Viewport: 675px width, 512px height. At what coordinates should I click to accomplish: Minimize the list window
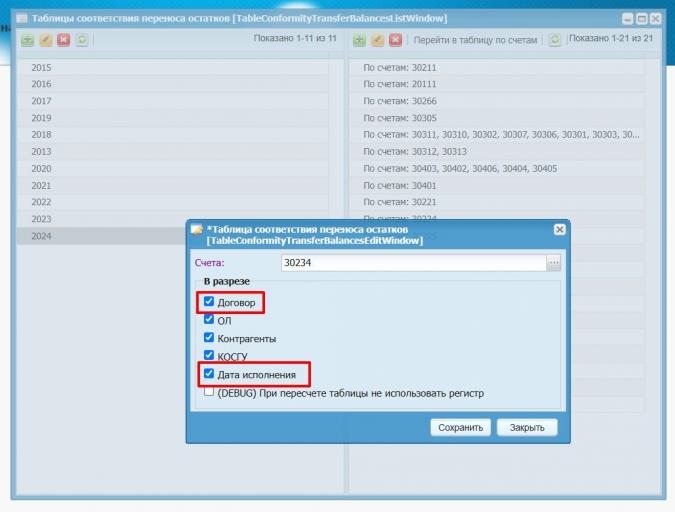pos(628,19)
